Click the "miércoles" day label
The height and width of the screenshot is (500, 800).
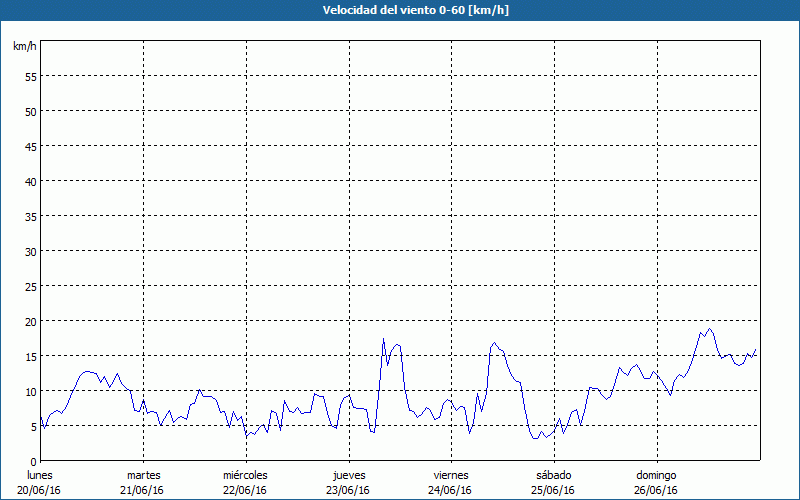point(245,474)
